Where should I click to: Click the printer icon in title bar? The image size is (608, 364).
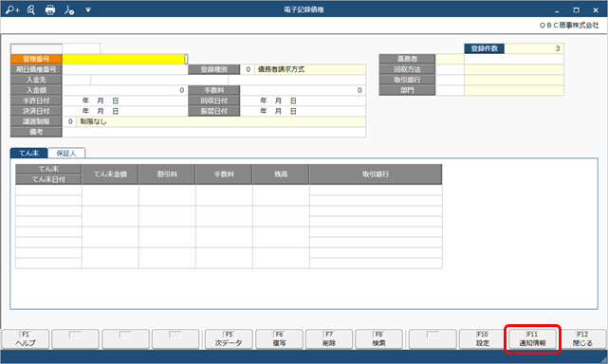pyautogui.click(x=50, y=9)
